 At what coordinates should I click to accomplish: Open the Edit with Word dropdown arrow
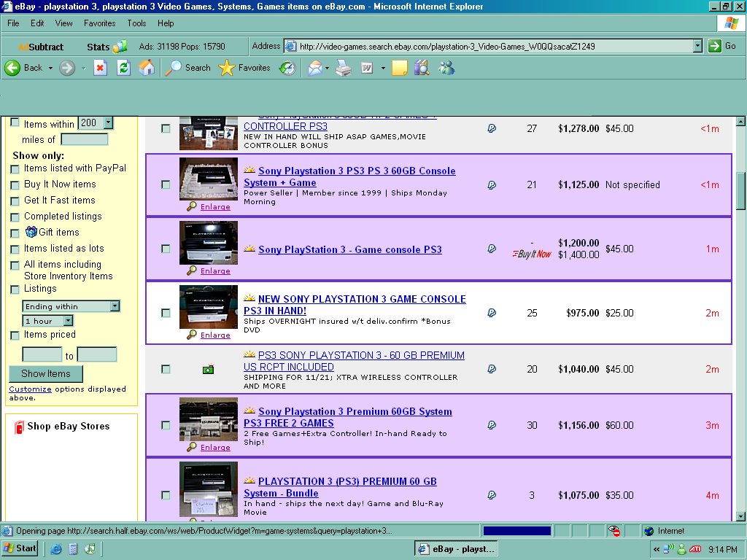click(x=383, y=68)
